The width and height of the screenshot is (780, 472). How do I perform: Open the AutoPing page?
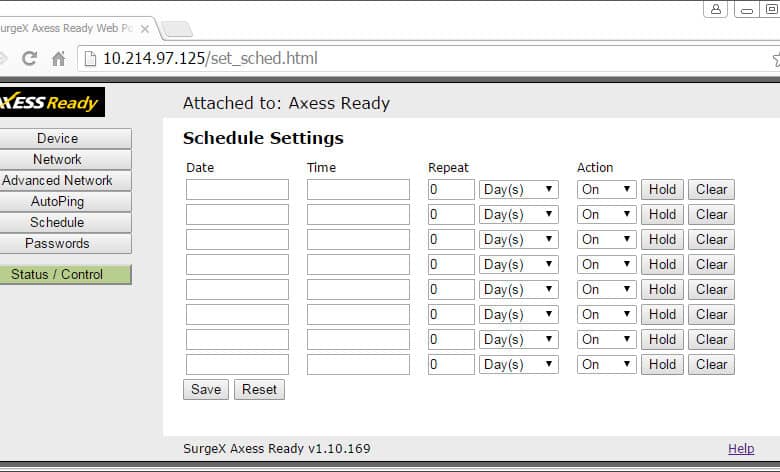[65, 201]
